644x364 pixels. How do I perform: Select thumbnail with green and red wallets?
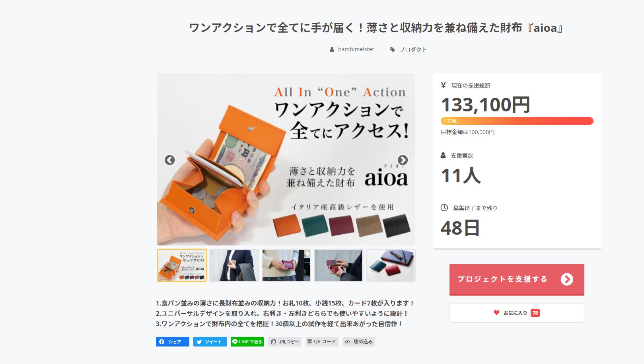pos(391,265)
